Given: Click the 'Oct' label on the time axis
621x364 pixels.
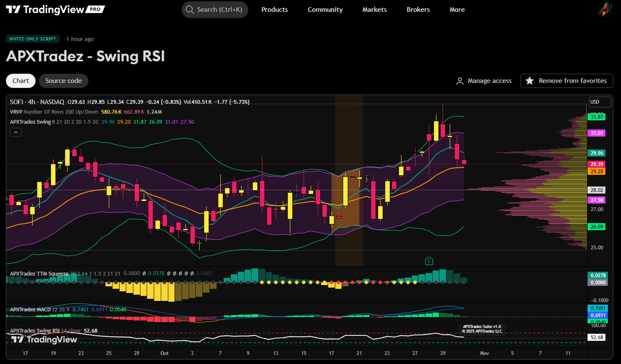Looking at the screenshot, I should (x=164, y=353).
